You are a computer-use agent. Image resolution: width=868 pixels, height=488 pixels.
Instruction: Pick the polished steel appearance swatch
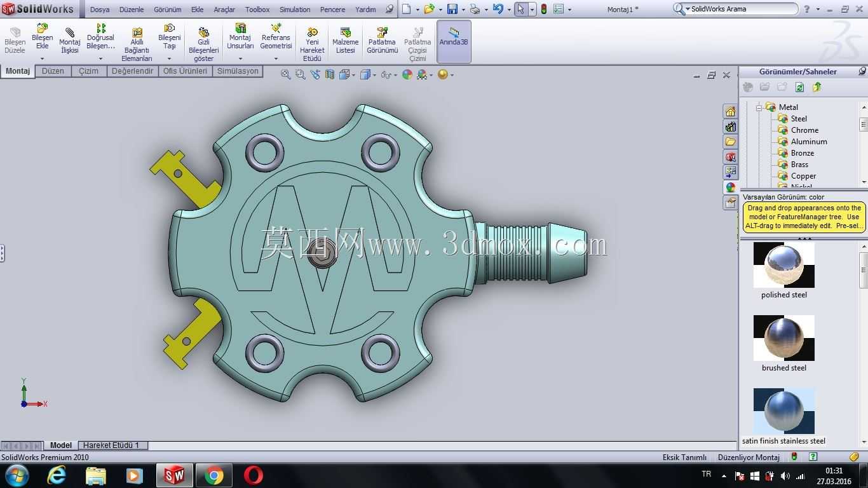pos(784,265)
